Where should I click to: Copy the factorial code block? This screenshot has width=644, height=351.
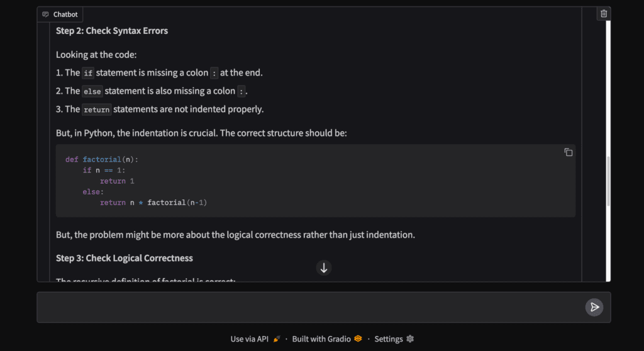tap(568, 152)
